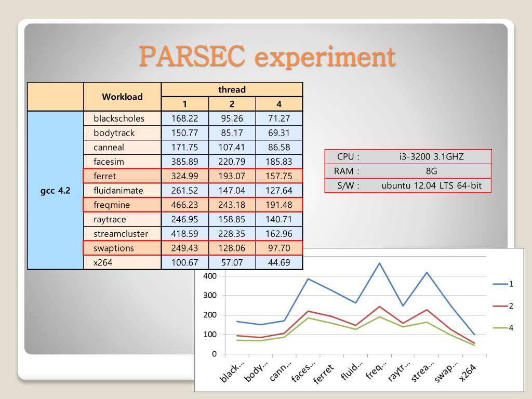Click the value 140.71 in the table

click(279, 219)
